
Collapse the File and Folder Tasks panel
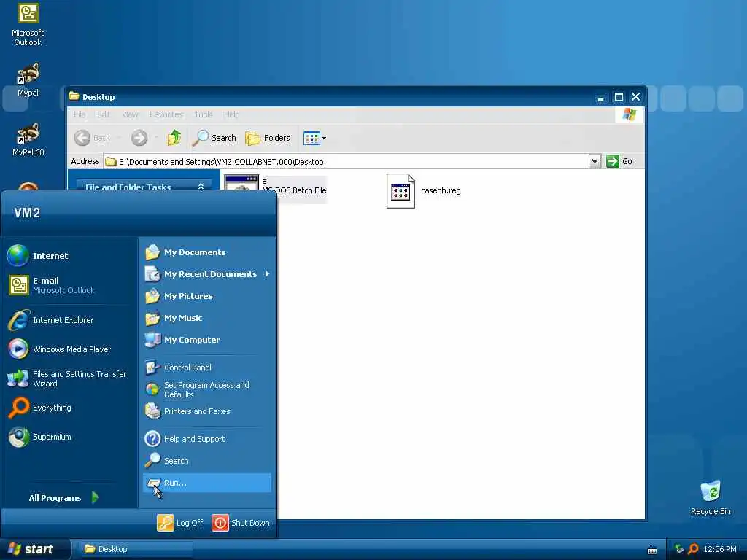(201, 186)
